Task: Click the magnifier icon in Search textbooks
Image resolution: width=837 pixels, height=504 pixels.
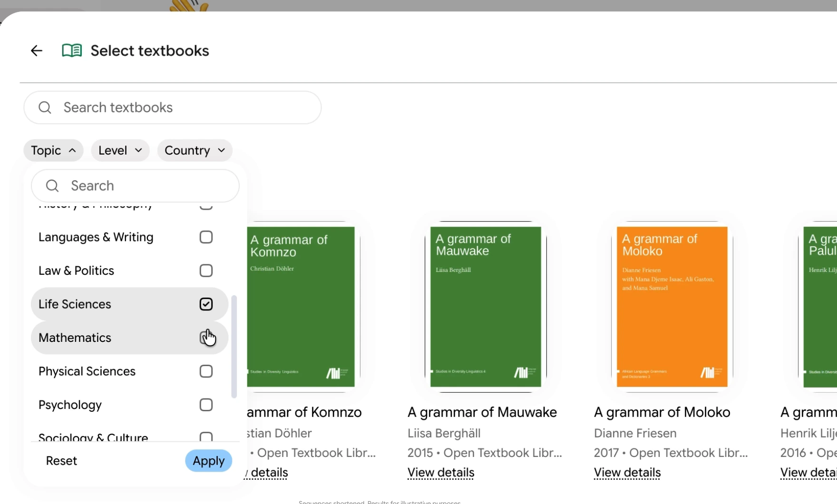Action: pos(45,107)
